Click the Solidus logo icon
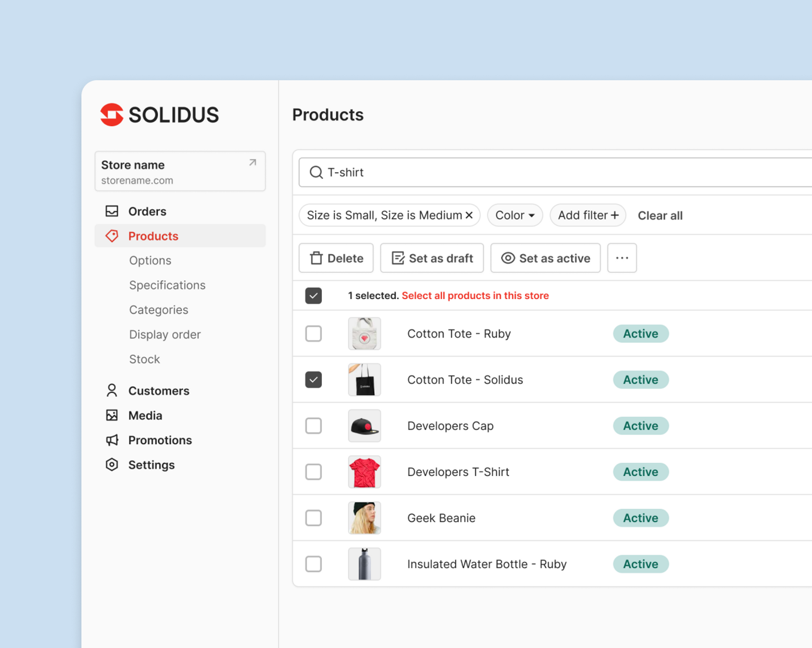The height and width of the screenshot is (648, 812). point(111,114)
